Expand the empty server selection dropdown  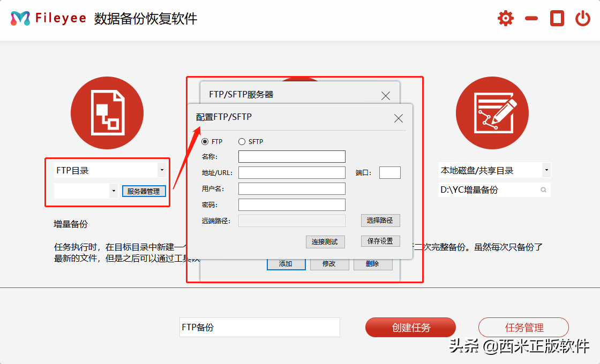click(x=114, y=191)
